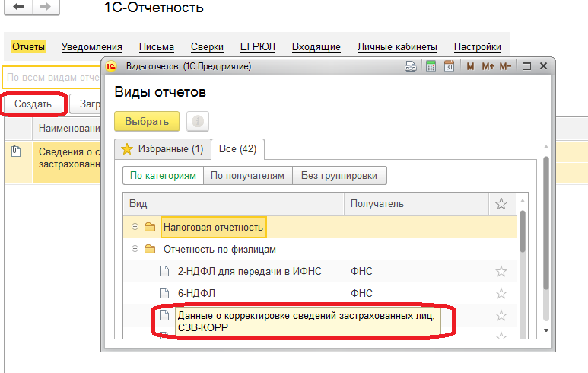This screenshot has height=373, width=588.
Task: Click the printer icon in dialog title bar
Action: click(x=411, y=66)
